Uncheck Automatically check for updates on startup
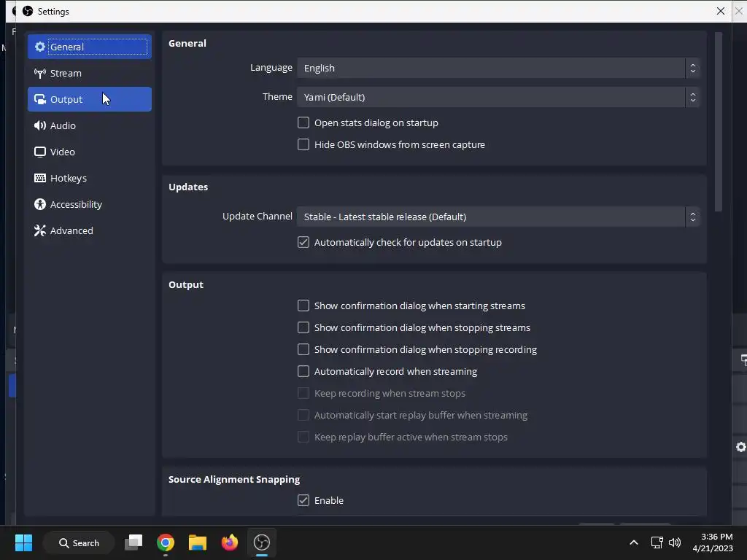This screenshot has width=747, height=560. pos(303,242)
